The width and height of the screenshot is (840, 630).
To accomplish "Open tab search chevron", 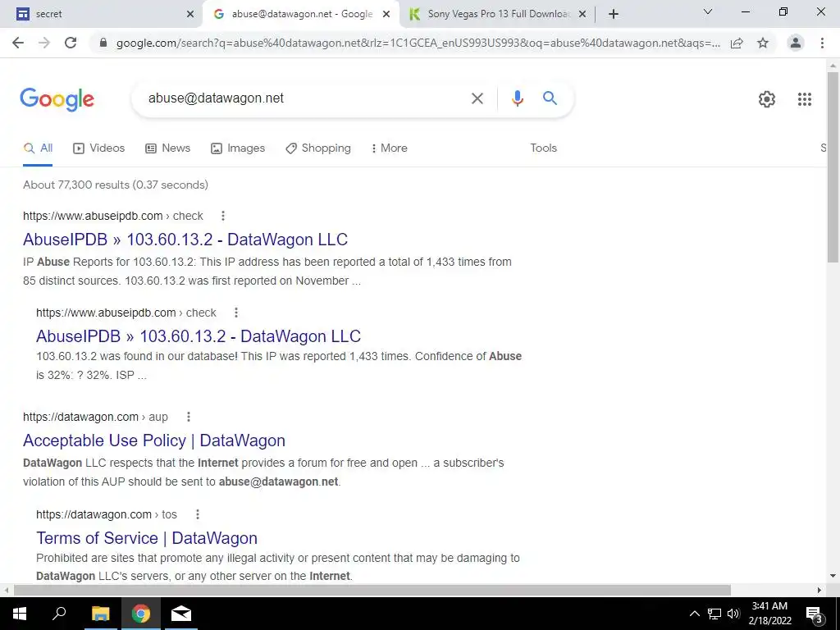I will click(707, 11).
